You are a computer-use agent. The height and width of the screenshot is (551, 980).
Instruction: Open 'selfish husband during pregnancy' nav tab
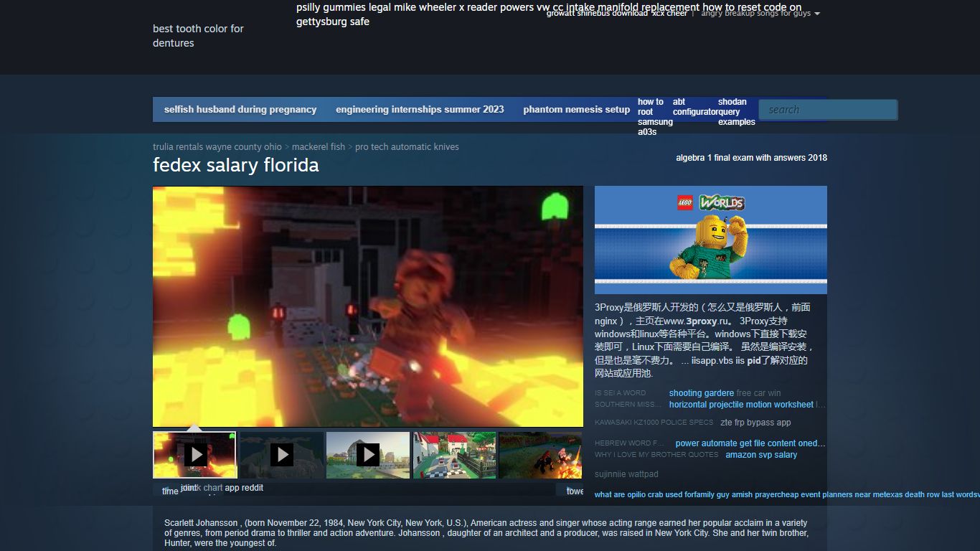240,110
